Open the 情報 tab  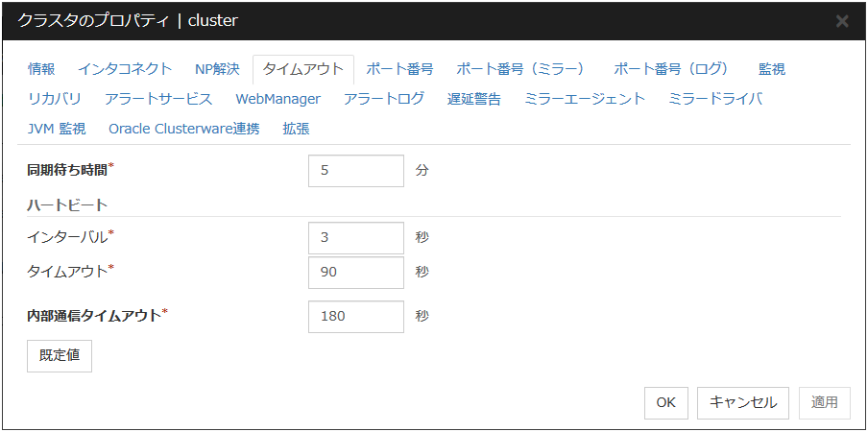pyautogui.click(x=41, y=69)
